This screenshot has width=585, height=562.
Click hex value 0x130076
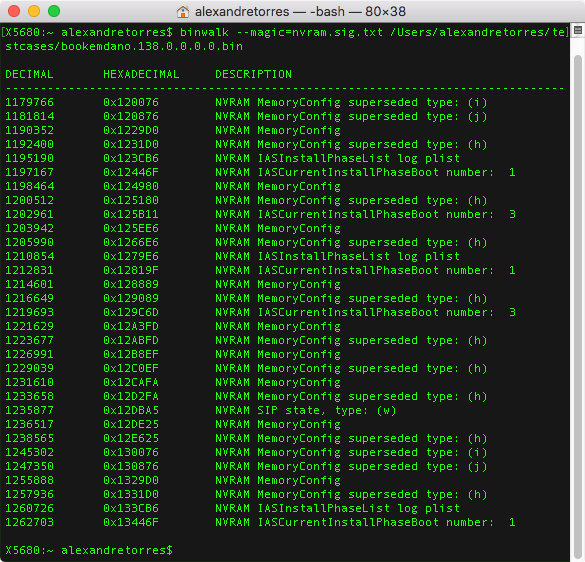131,452
